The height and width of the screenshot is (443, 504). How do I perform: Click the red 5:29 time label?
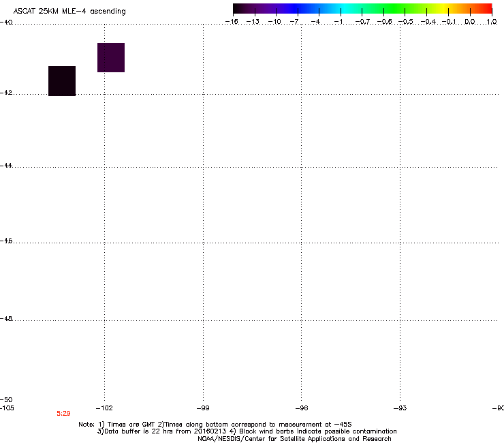63,414
